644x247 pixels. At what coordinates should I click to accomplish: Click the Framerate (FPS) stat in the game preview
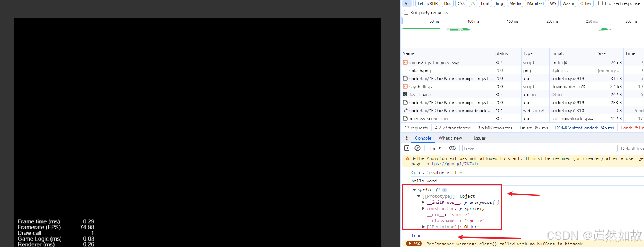pos(56,227)
